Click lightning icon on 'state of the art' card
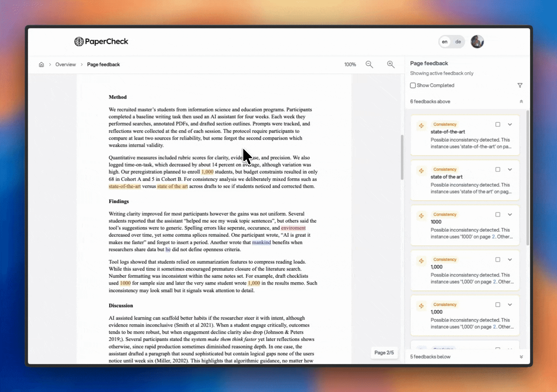This screenshot has height=392, width=557. tap(421, 171)
